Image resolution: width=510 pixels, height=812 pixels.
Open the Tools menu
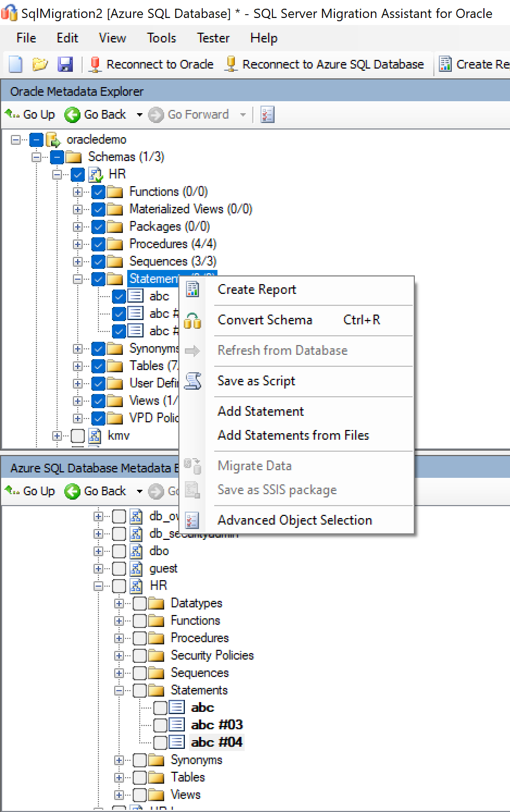tap(161, 38)
